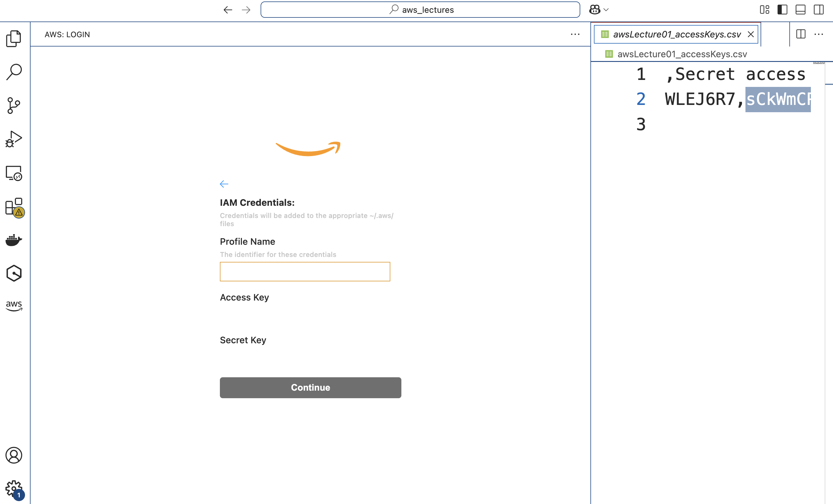
Task: Open the Accounts menu
Action: tap(14, 455)
